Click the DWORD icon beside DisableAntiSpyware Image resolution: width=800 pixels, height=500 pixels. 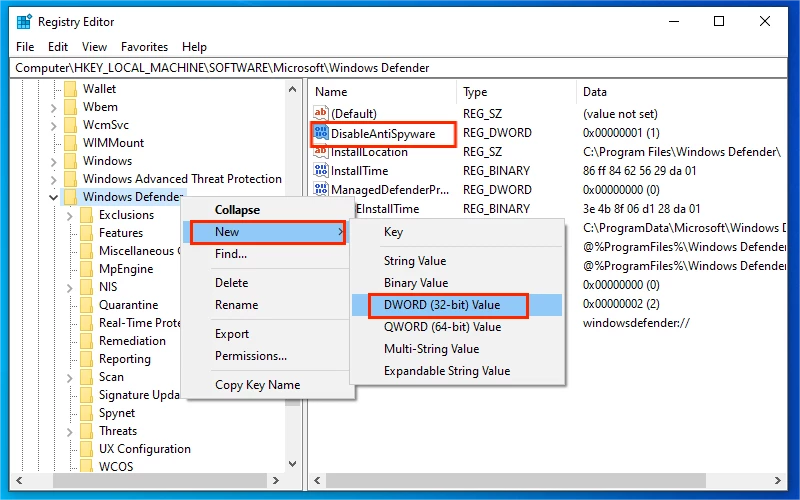pyautogui.click(x=321, y=133)
